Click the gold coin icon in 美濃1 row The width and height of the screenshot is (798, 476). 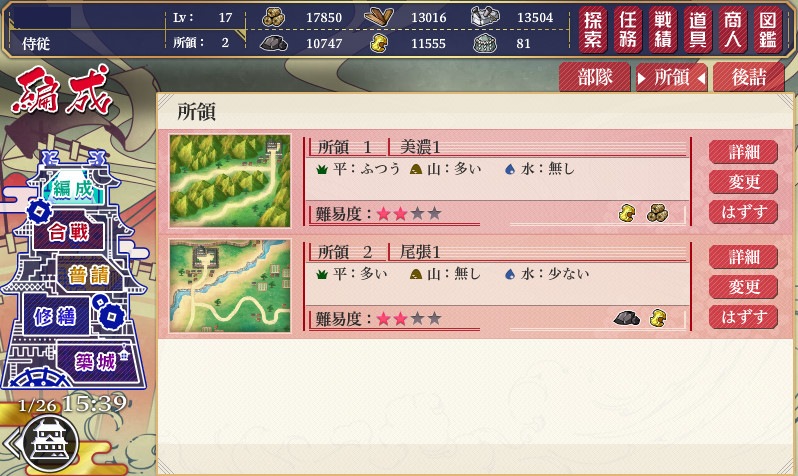[627, 213]
